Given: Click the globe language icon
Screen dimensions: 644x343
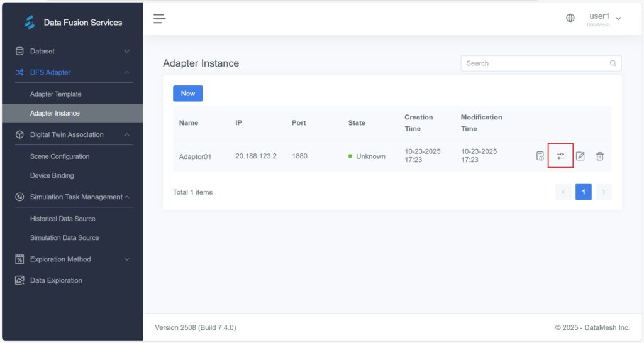Looking at the screenshot, I should click(x=570, y=18).
